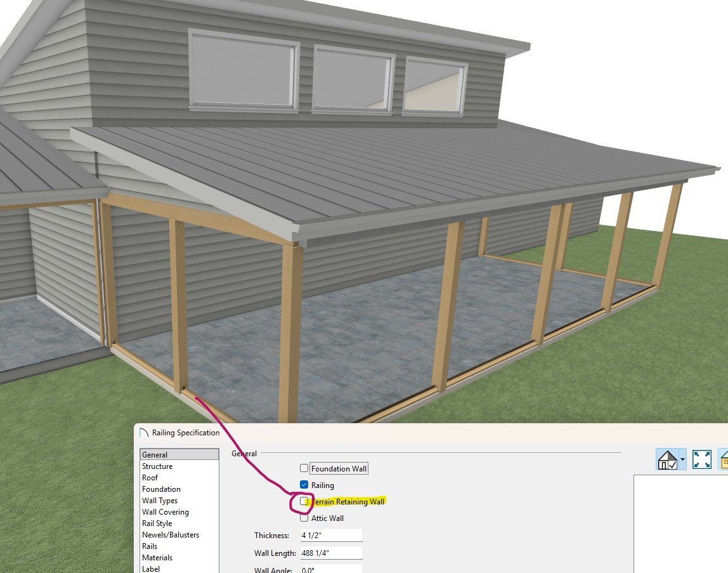Open the Structure panel

pos(157,466)
